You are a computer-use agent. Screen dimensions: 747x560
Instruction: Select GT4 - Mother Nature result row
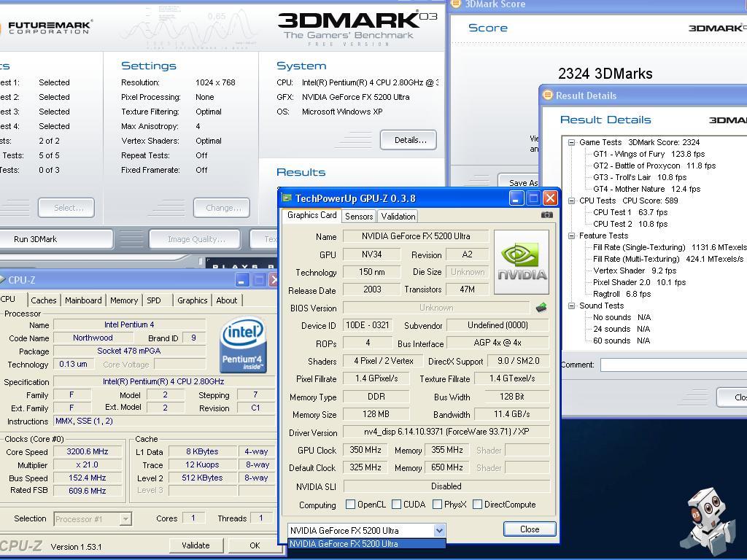[646, 189]
